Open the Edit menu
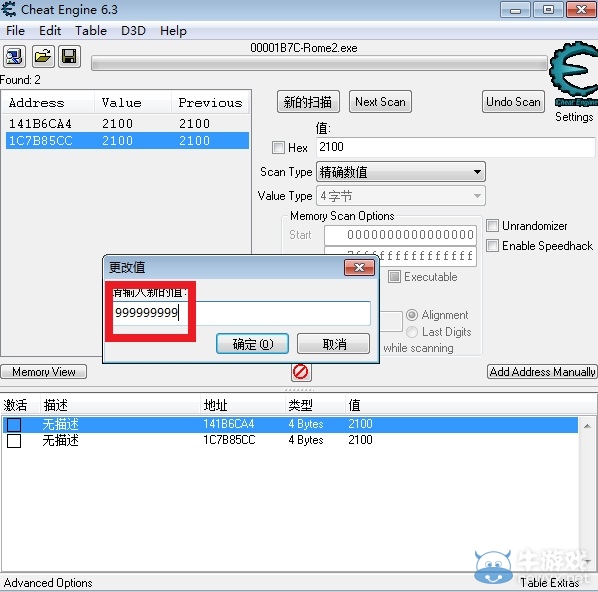The image size is (598, 592). click(50, 31)
